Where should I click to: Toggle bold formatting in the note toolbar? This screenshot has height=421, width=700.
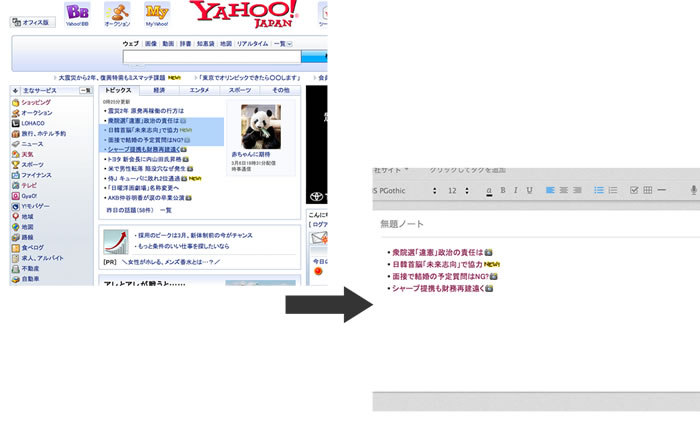click(x=503, y=190)
